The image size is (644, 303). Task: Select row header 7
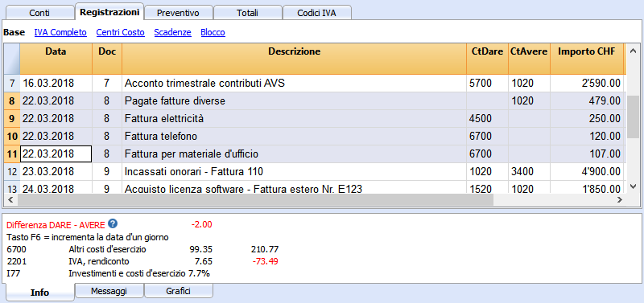coord(12,84)
